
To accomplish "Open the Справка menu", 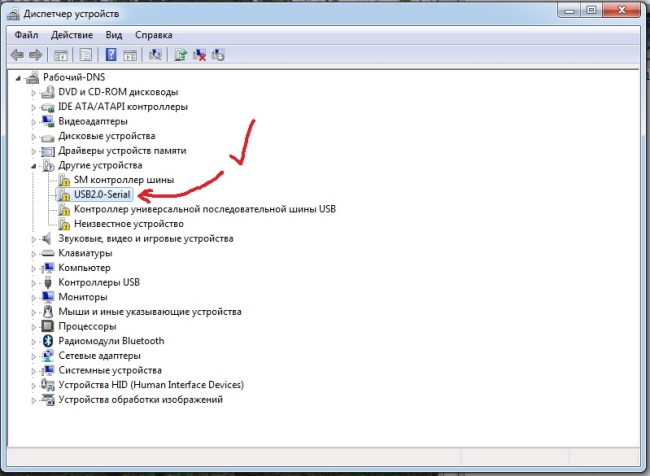I will pyautogui.click(x=152, y=33).
